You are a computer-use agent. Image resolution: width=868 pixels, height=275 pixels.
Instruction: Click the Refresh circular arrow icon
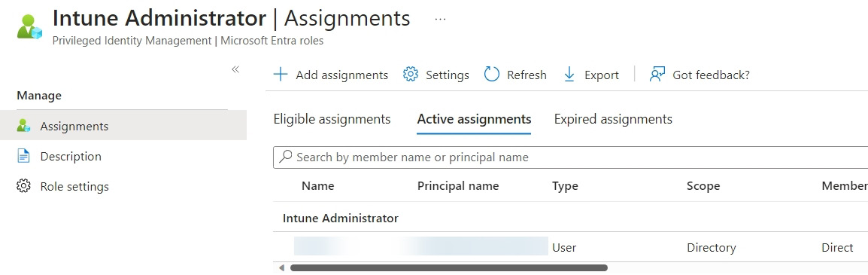coord(492,75)
